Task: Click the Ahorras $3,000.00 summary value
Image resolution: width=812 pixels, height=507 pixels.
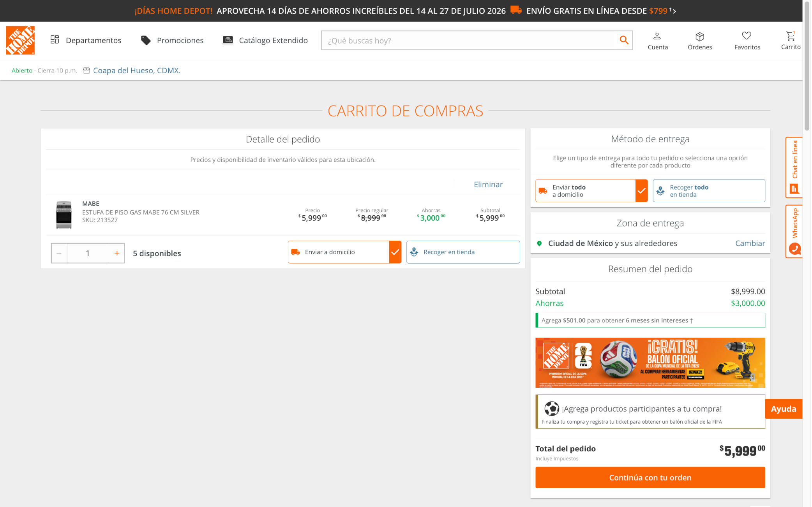Action: [x=748, y=303]
